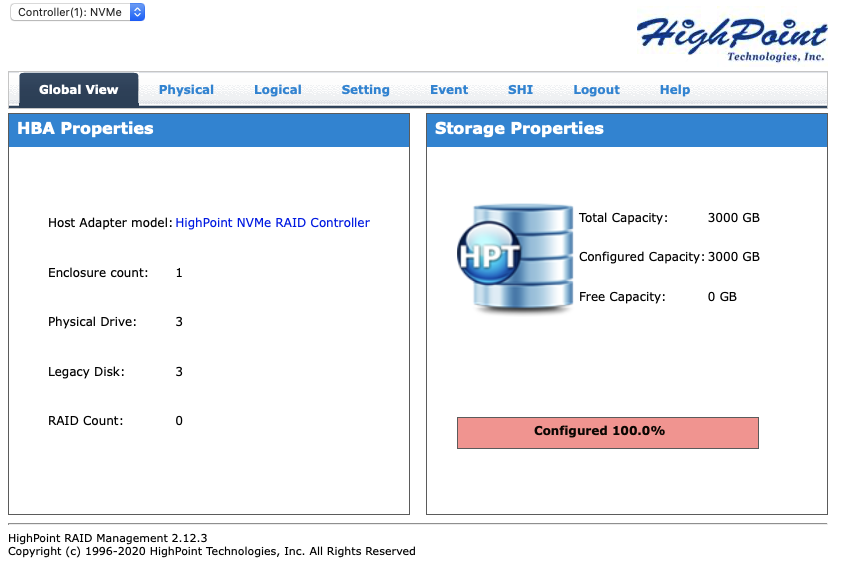Click the Logout tab
842x565 pixels.
(x=597, y=90)
